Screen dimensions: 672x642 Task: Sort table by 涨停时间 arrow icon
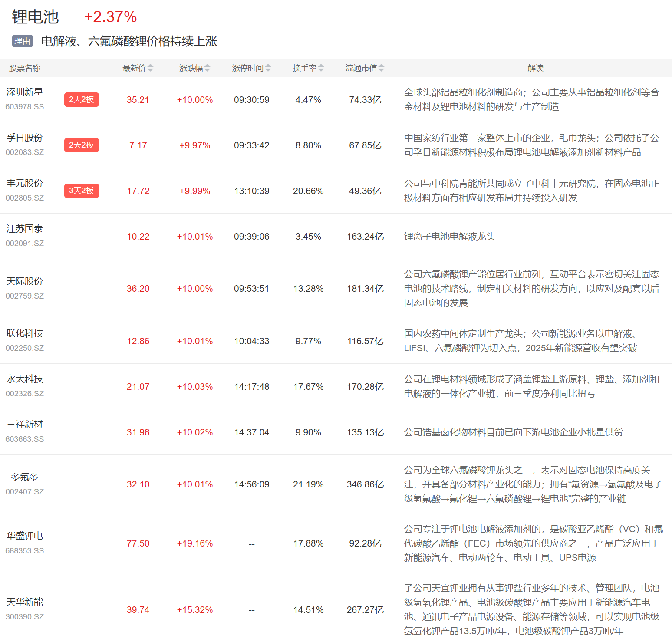pos(268,68)
